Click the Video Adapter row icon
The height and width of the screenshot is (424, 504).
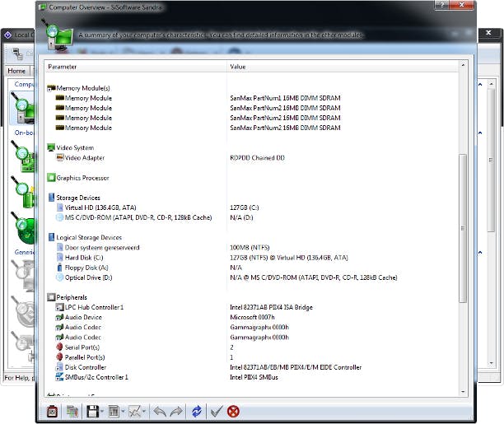[60, 157]
